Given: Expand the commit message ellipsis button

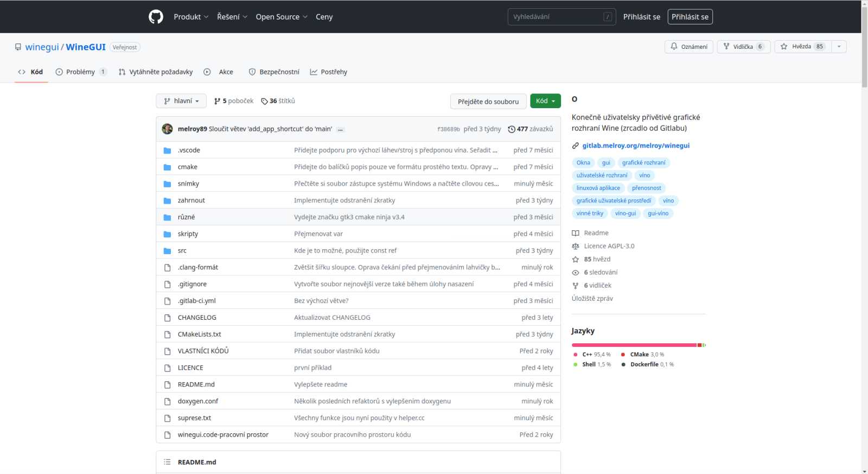Looking at the screenshot, I should [340, 129].
